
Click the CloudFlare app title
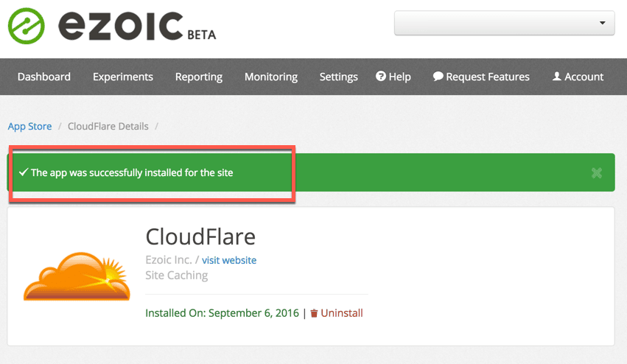[200, 237]
